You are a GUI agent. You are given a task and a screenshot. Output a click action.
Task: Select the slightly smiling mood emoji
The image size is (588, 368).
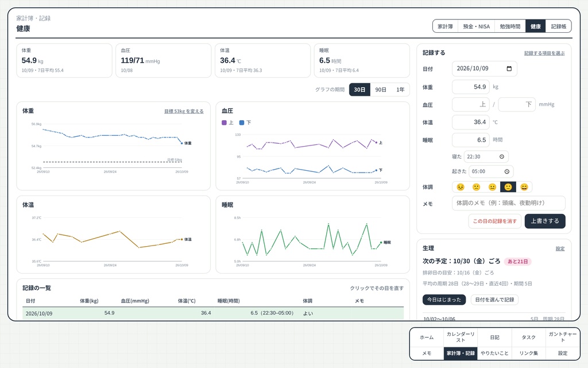(508, 187)
